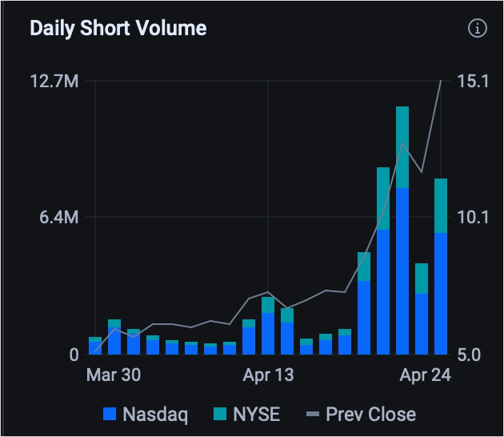Click the Apr 24 x-axis date label
This screenshot has width=504, height=437.
pos(426,375)
